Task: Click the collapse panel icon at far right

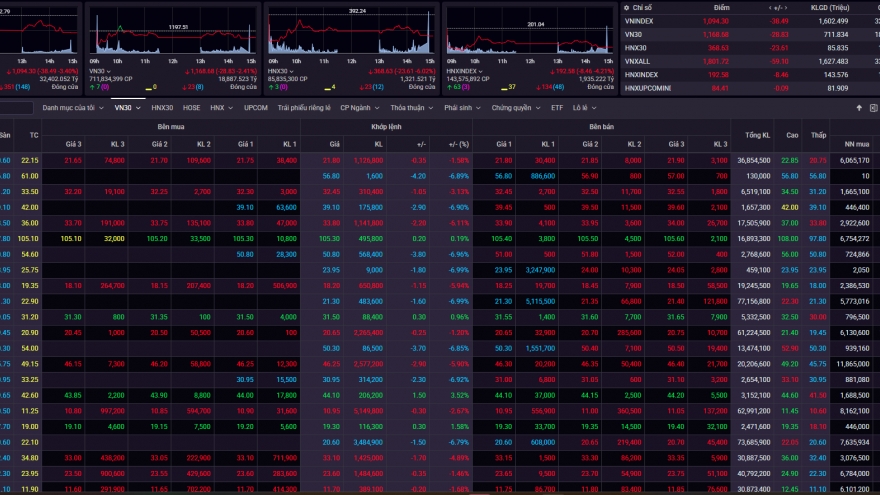Action: click(872, 107)
